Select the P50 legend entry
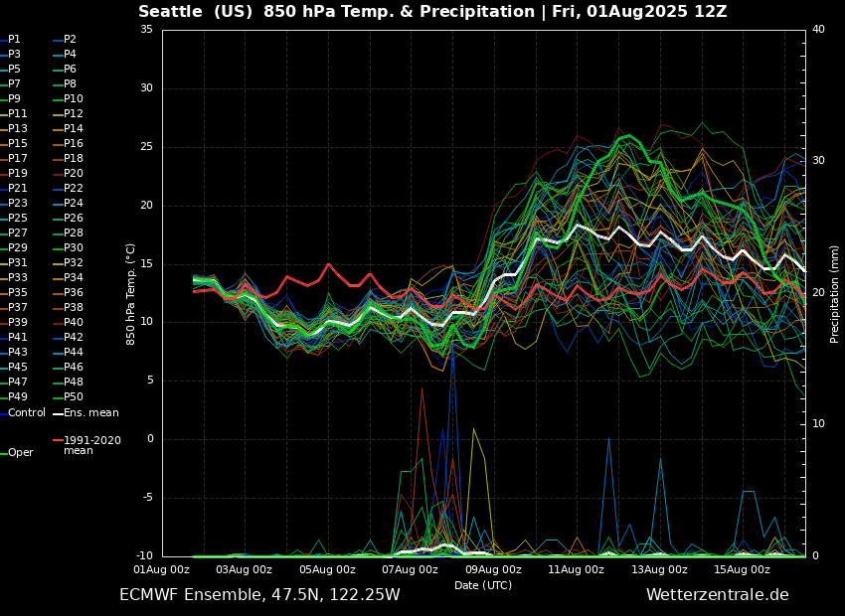845x616 pixels. [74, 397]
